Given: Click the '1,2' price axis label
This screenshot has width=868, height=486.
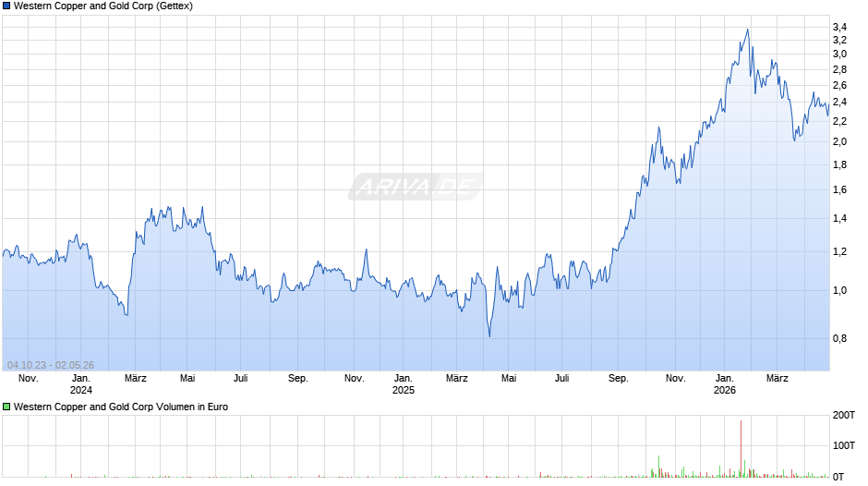Looking at the screenshot, I should click(839, 252).
